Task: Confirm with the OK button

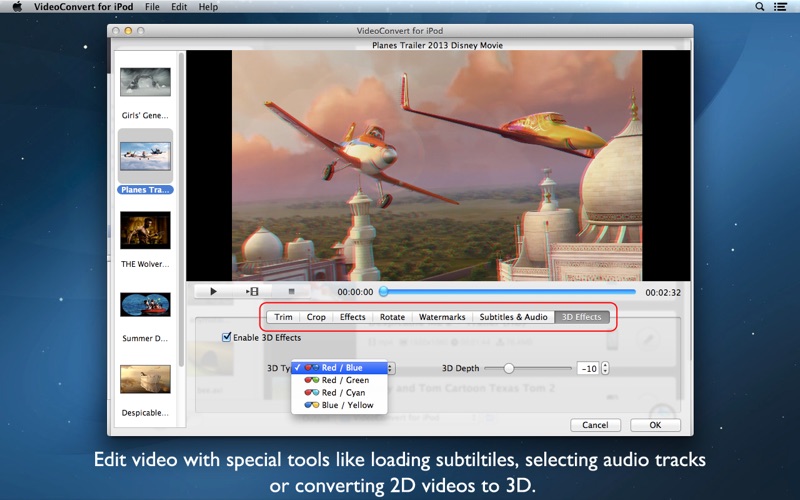Action: (655, 425)
